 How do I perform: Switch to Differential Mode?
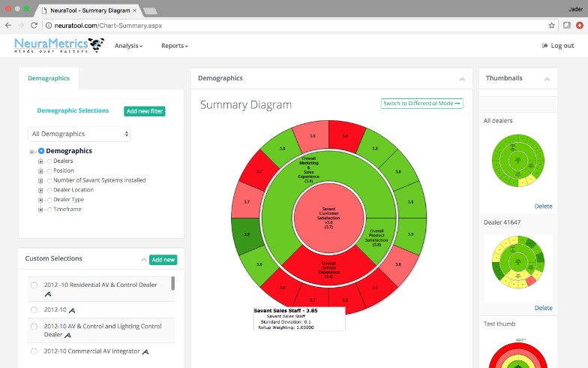click(x=421, y=104)
